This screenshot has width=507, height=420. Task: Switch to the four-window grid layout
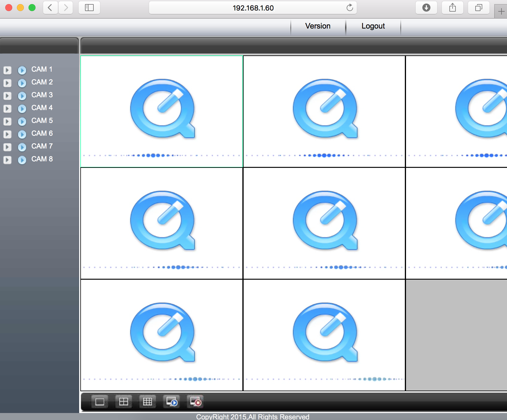124,402
